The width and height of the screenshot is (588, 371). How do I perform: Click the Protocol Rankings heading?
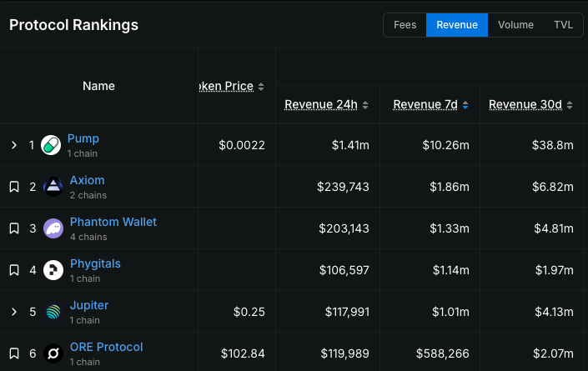coord(73,25)
